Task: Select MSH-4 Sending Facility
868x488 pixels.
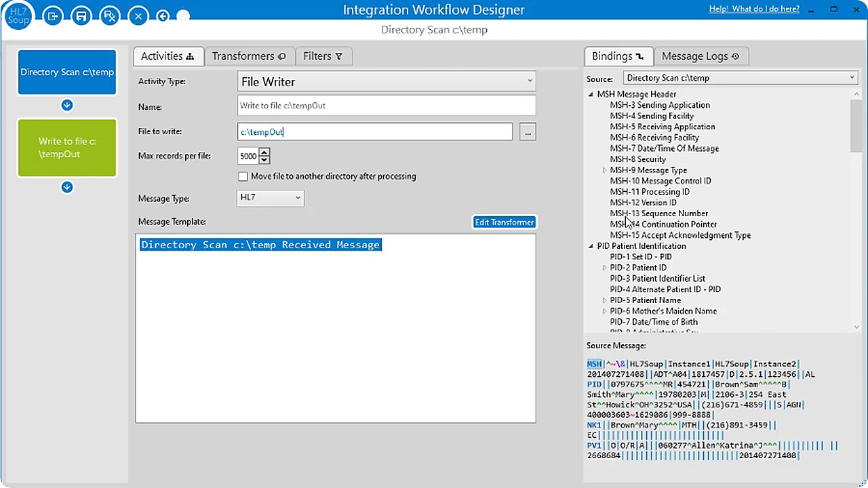Action: click(652, 116)
